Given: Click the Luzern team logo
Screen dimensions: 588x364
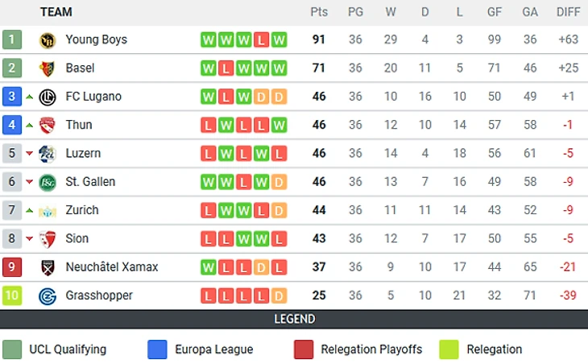Looking at the screenshot, I should pos(48,154).
